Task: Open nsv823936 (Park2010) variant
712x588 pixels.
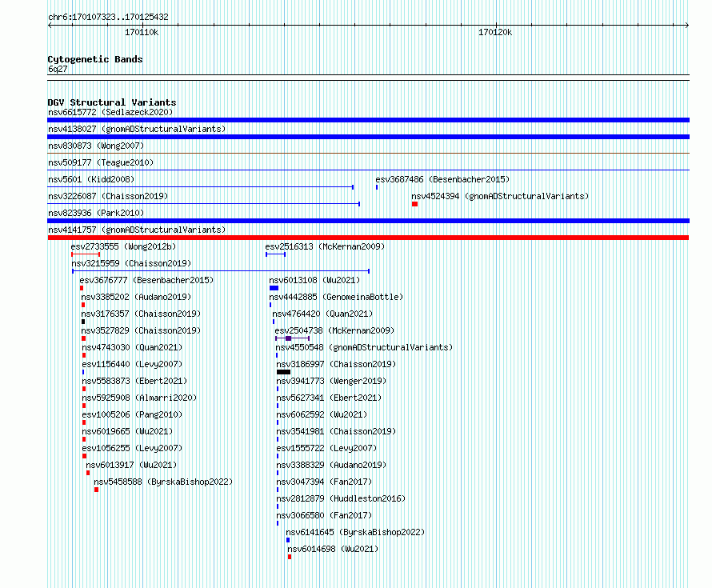Action: [96, 213]
